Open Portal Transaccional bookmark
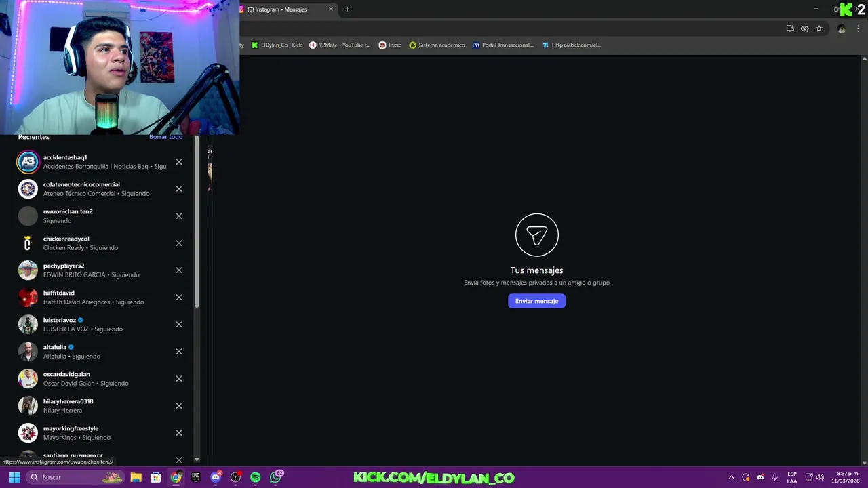The image size is (868, 488). coord(502,45)
